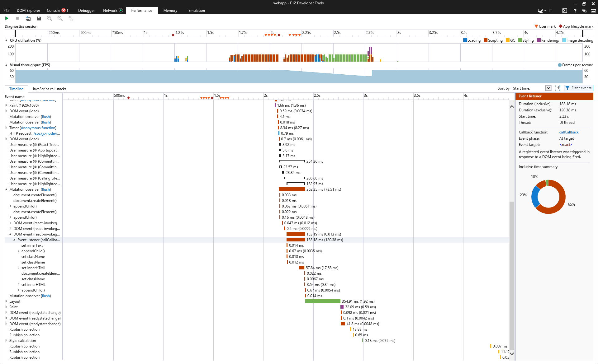Click the import profiling session icon
The image size is (598, 364).
(28, 18)
